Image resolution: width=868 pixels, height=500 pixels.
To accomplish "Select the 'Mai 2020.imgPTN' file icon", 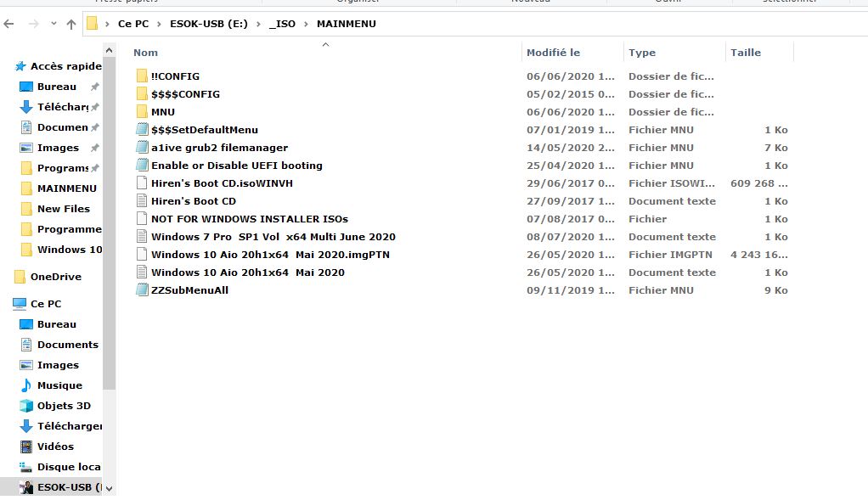I will [142, 254].
